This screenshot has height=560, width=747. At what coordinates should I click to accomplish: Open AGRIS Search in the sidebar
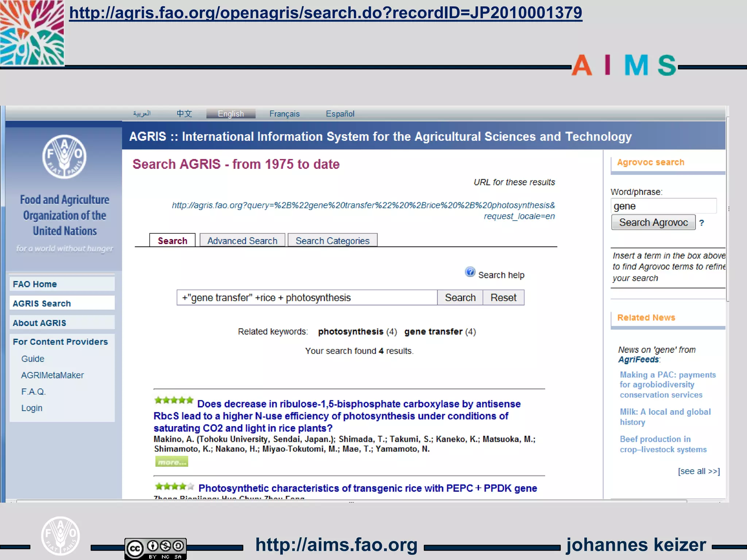(62, 303)
